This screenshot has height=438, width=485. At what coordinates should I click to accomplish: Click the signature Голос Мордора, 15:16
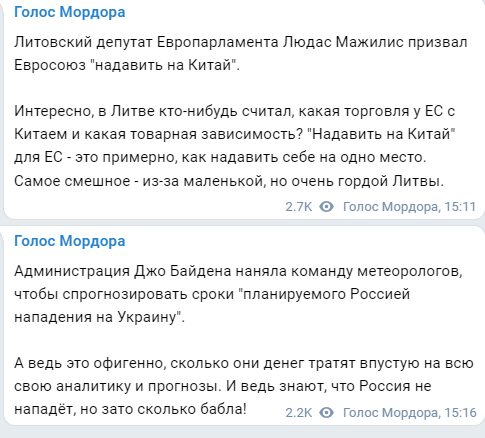tap(409, 413)
